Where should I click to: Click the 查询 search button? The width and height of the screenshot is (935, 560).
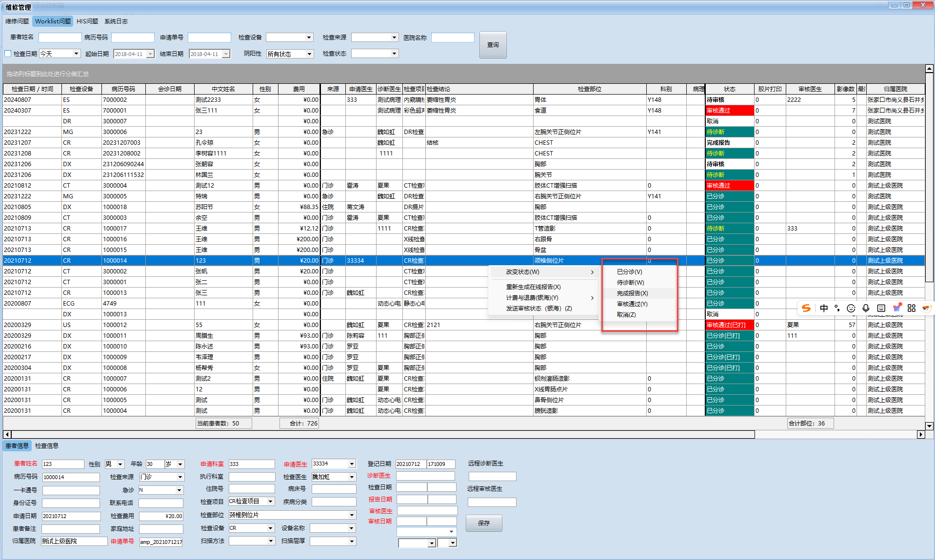pyautogui.click(x=493, y=45)
